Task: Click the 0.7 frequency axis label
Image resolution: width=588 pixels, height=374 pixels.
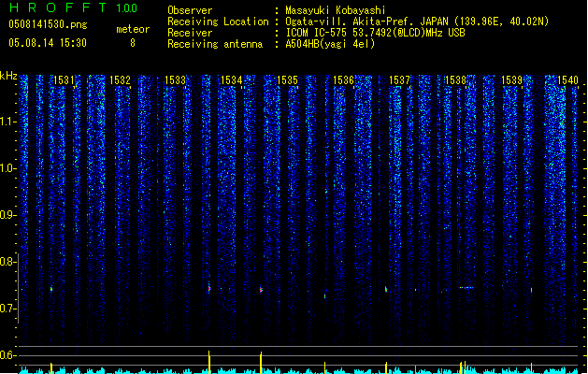Action: click(x=7, y=309)
